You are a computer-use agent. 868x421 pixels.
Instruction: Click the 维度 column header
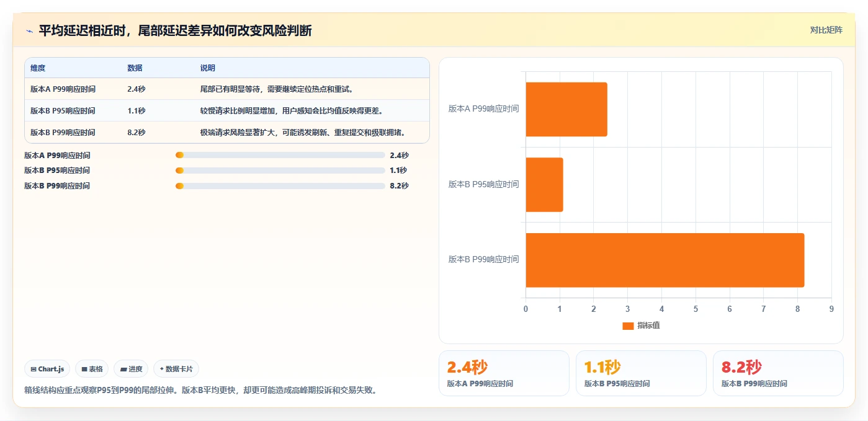38,68
